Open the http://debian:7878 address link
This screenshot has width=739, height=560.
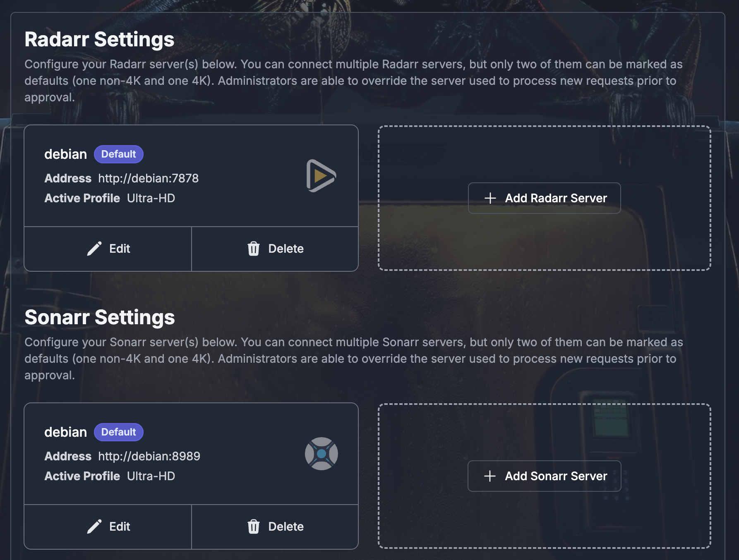[148, 178]
